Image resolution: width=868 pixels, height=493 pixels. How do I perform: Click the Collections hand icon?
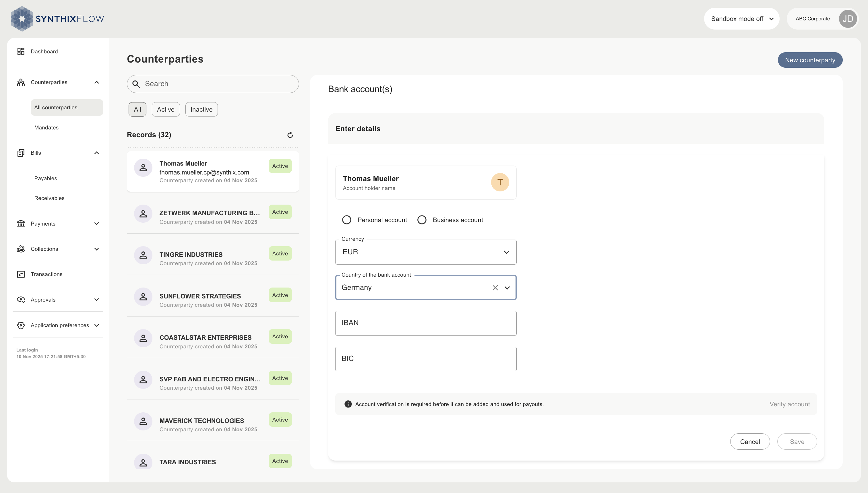[x=21, y=249]
